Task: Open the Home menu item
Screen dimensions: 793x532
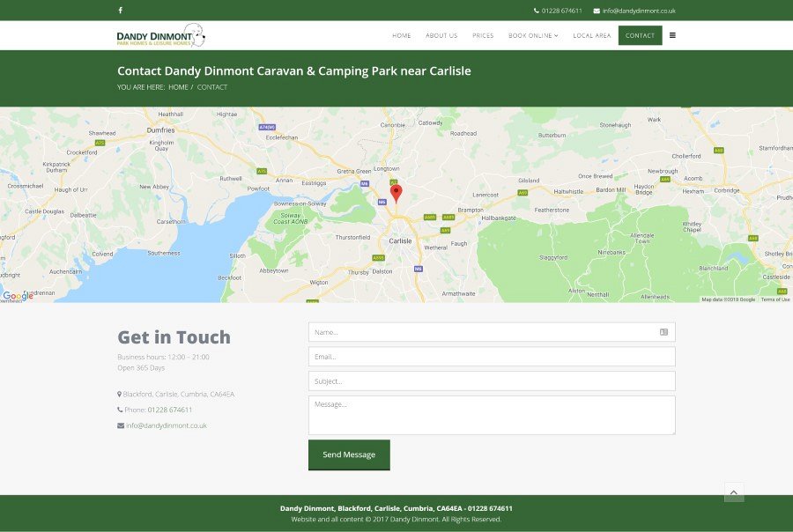Action: (402, 35)
